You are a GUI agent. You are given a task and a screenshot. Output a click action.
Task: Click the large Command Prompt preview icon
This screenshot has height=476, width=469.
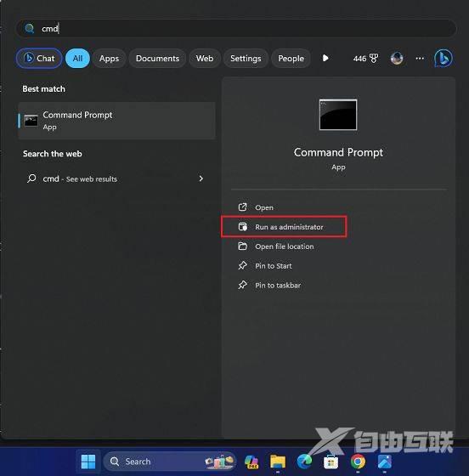tap(338, 115)
